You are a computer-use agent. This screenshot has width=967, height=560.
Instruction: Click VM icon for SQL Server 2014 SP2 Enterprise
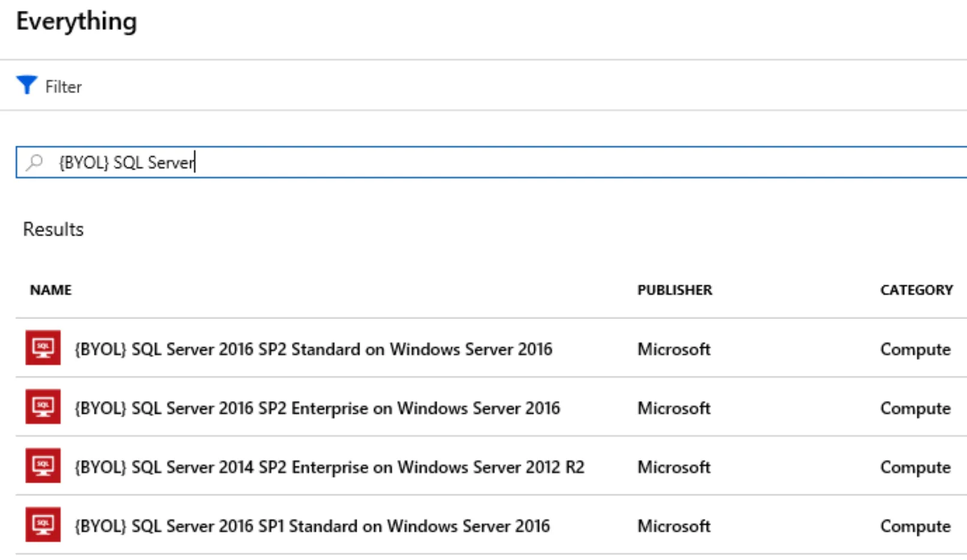[43, 465]
